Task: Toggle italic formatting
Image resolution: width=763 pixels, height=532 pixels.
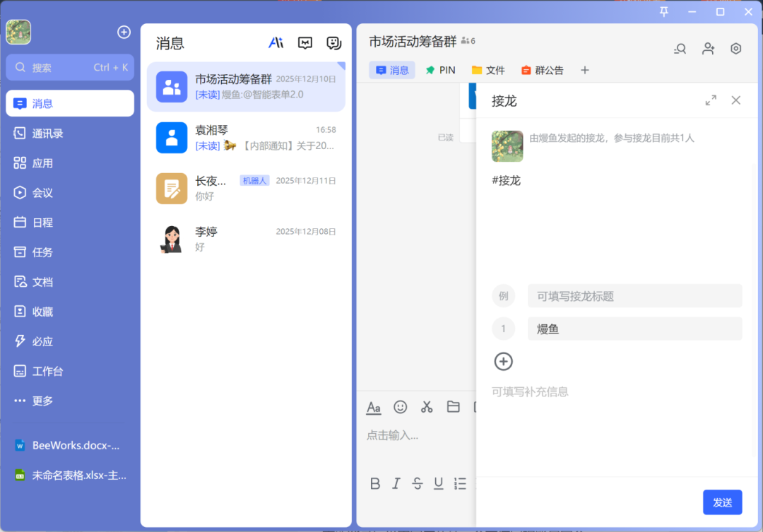Action: coord(396,483)
